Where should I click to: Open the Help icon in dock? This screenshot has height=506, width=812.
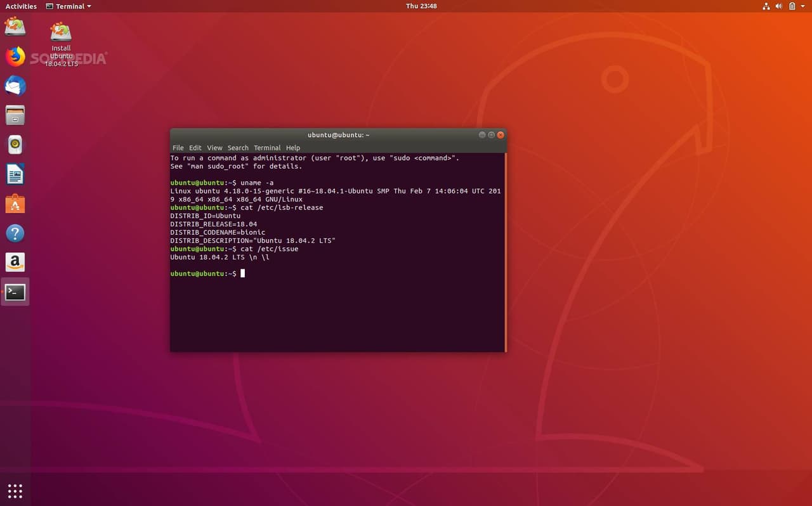[x=15, y=233]
